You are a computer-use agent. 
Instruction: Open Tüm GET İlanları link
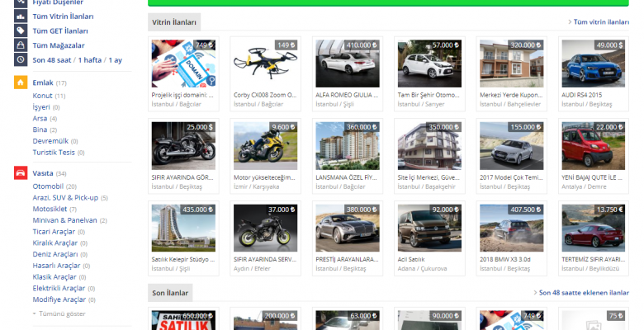point(60,31)
